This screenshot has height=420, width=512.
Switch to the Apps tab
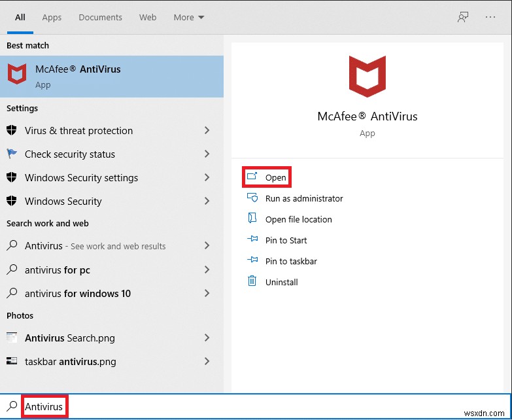52,17
